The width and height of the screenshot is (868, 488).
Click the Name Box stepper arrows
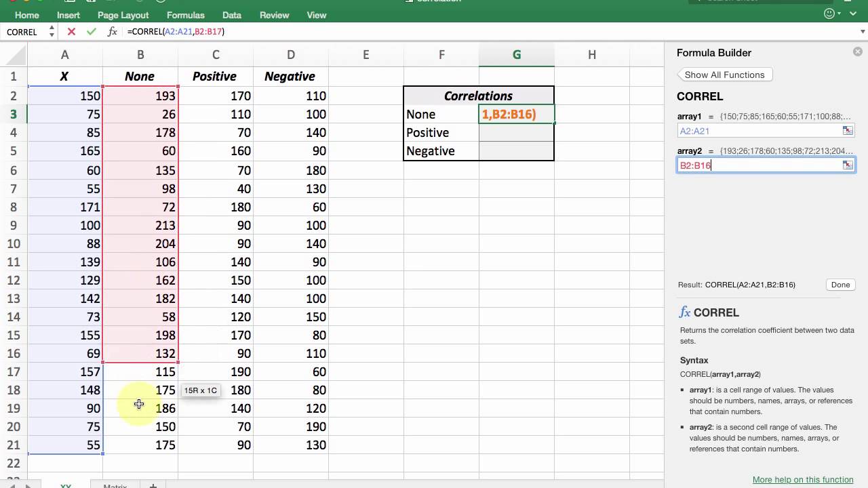(52, 32)
